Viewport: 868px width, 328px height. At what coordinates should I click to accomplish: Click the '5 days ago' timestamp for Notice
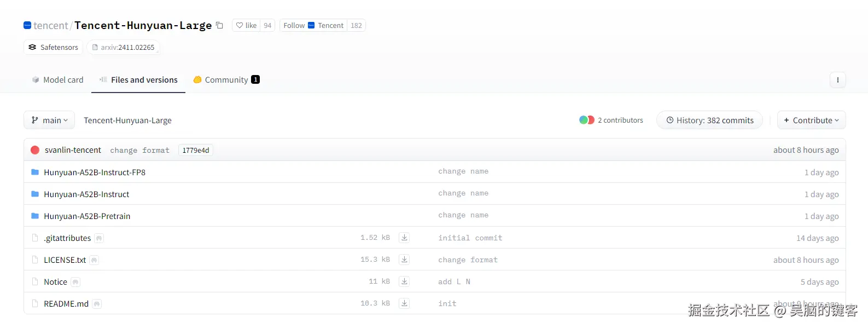(819, 281)
